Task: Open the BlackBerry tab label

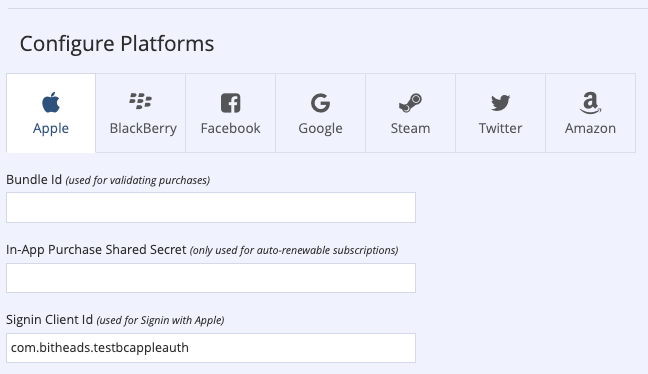Action: tap(143, 129)
